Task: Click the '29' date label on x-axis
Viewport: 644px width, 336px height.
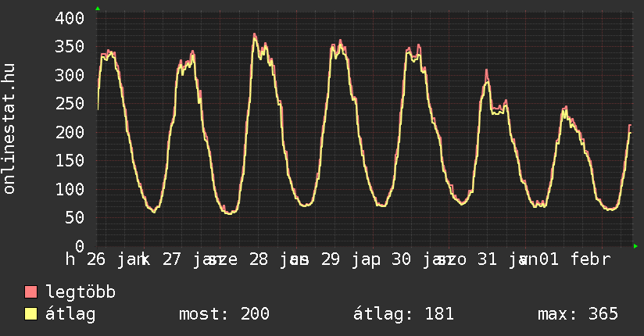Action: 330,259
